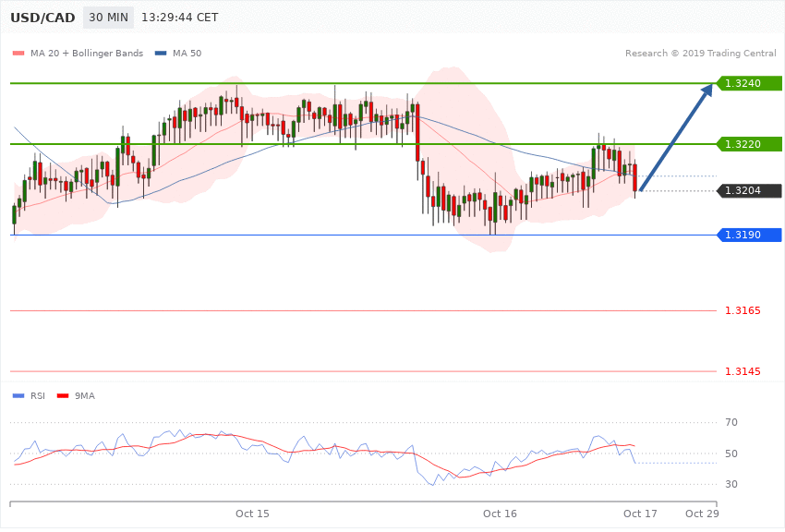Click the RSI legend swatch
The width and height of the screenshot is (785, 532).
point(18,396)
